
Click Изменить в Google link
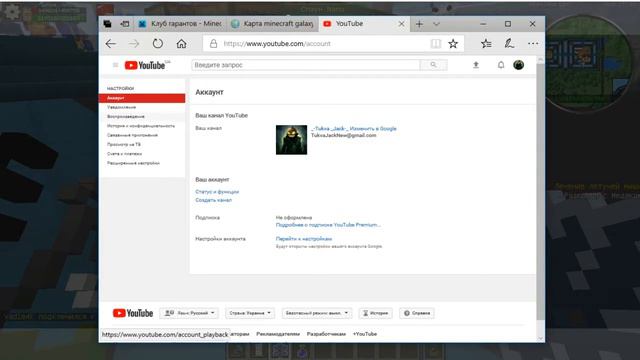373,129
